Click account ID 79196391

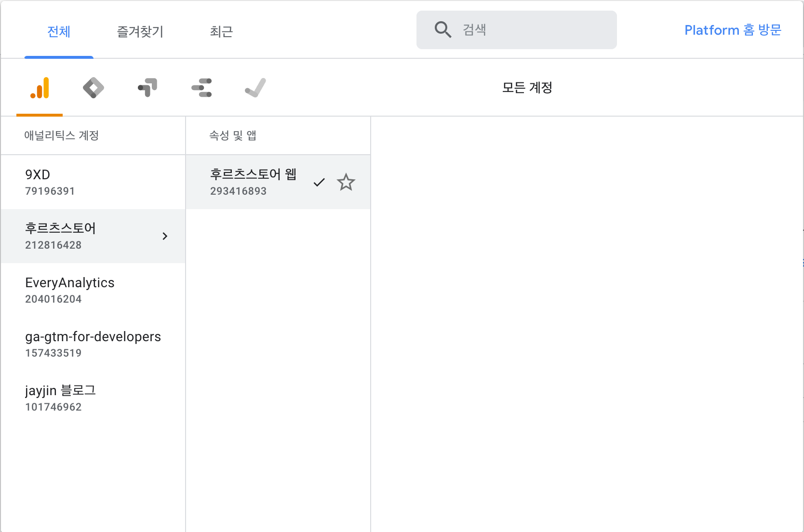tap(50, 191)
